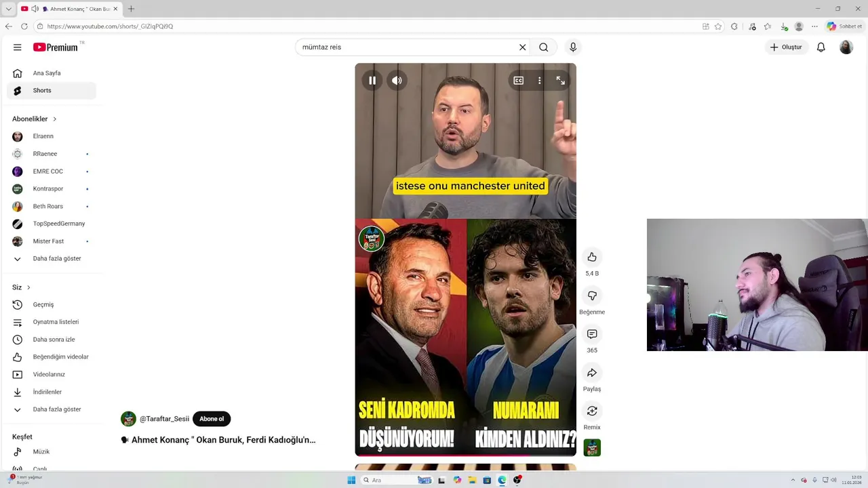
Task: Expand the Siz section
Action: click(21, 287)
